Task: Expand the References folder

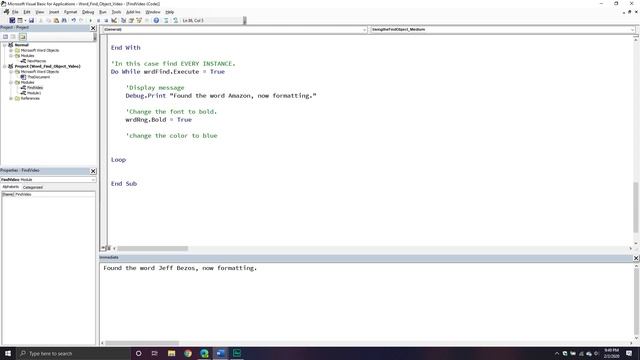Action: (11, 98)
